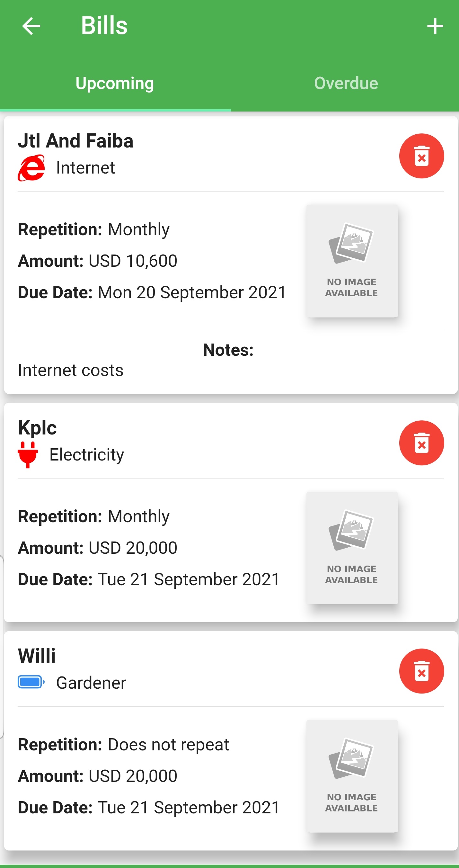The width and height of the screenshot is (459, 868).
Task: Delete the Jtl And Faiba bill
Action: (x=421, y=156)
